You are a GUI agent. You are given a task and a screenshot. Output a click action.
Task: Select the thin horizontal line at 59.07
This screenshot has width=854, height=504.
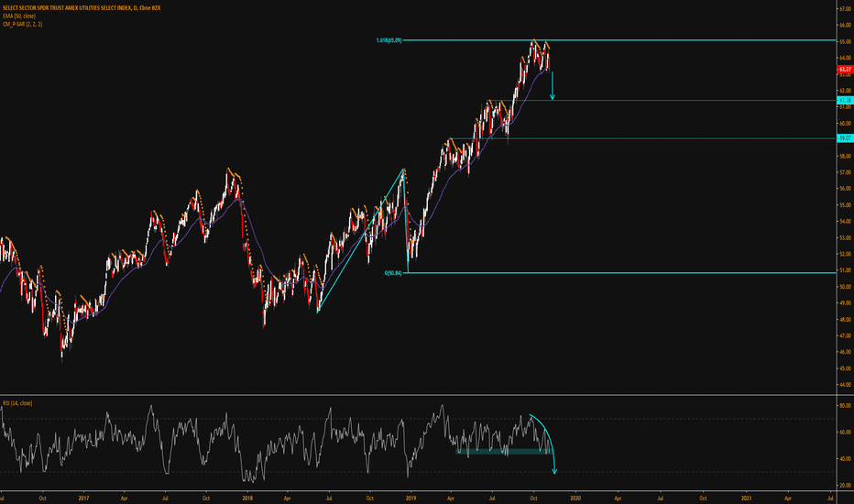point(642,138)
